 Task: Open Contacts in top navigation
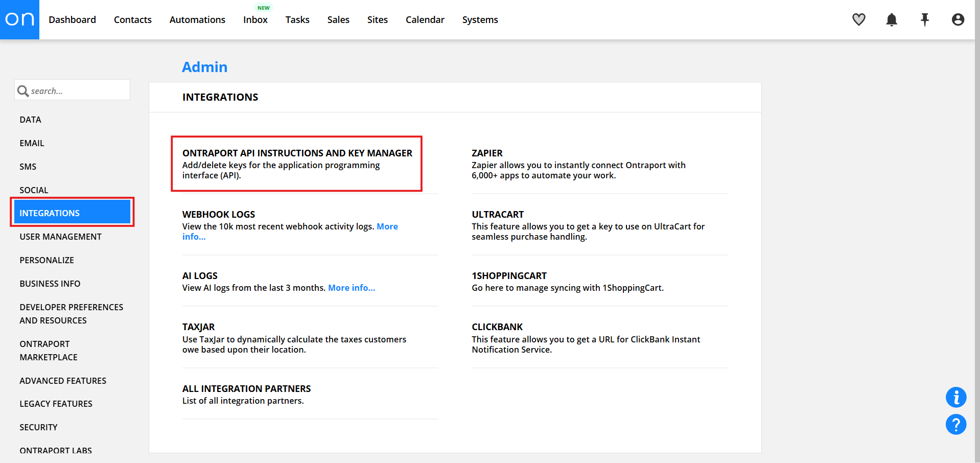tap(133, 19)
